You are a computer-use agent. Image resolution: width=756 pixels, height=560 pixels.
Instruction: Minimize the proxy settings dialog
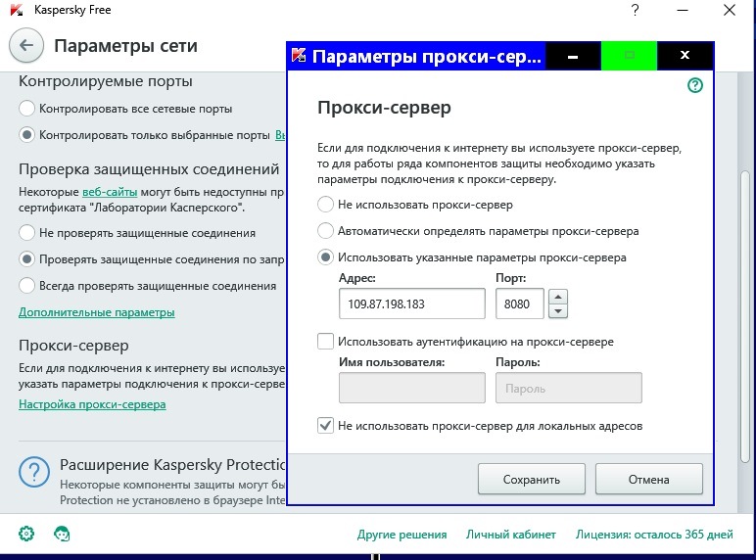573,56
